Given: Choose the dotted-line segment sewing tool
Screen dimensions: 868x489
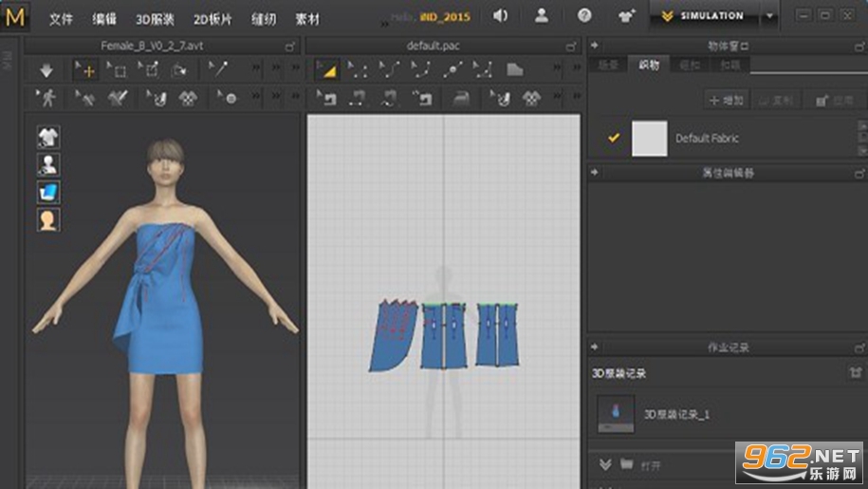Looking at the screenshot, I should 358,99.
